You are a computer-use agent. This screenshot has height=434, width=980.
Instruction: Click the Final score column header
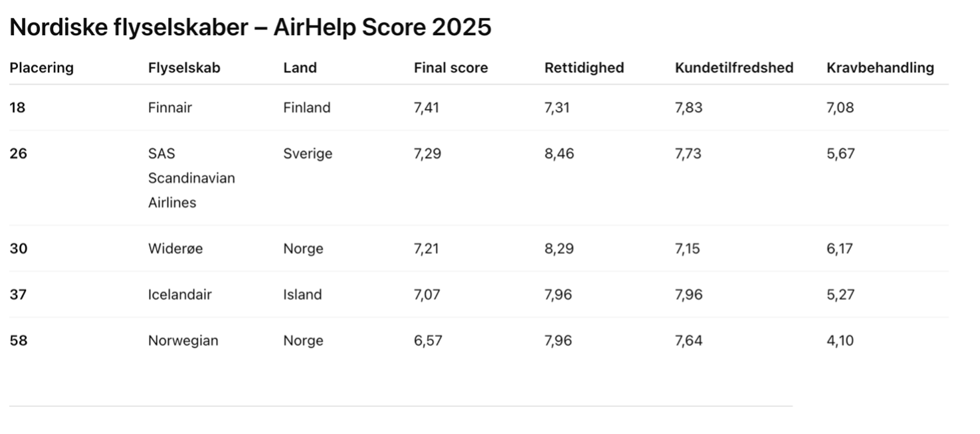450,68
